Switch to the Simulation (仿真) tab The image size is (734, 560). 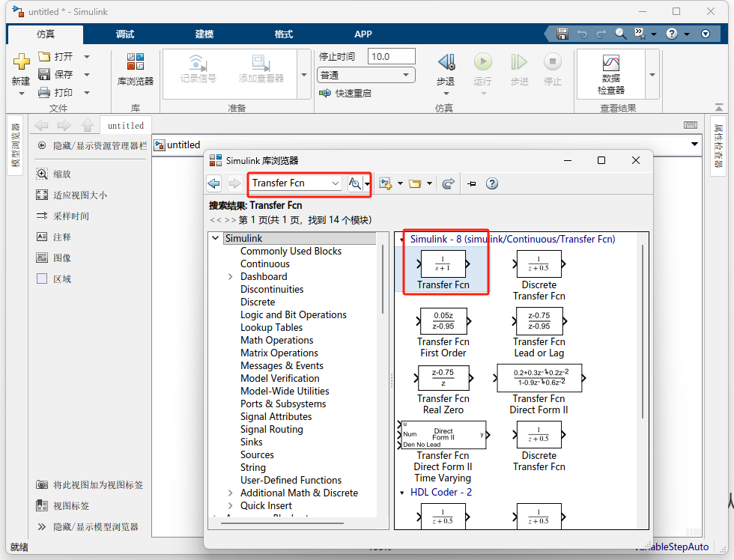pos(46,34)
